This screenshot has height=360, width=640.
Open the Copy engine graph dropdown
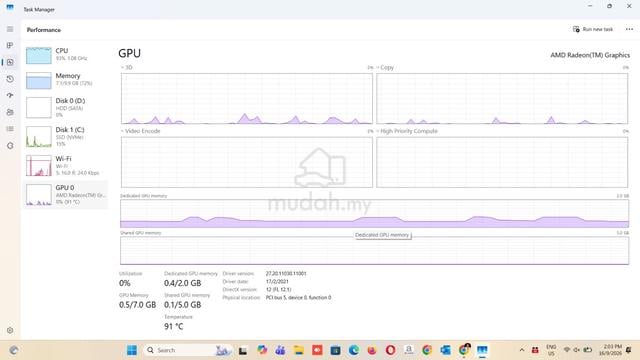coord(385,67)
